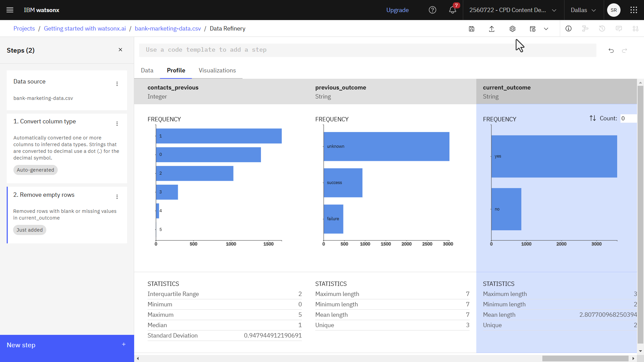Click the three-dot menu on Remove empty rows
The width and height of the screenshot is (644, 362).
click(x=117, y=197)
